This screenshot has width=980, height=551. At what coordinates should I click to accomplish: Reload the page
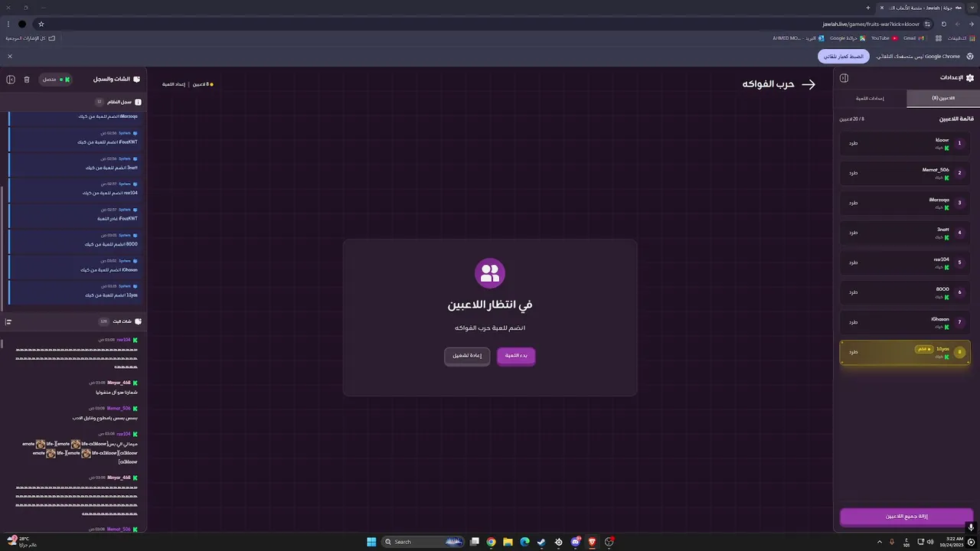pos(943,24)
